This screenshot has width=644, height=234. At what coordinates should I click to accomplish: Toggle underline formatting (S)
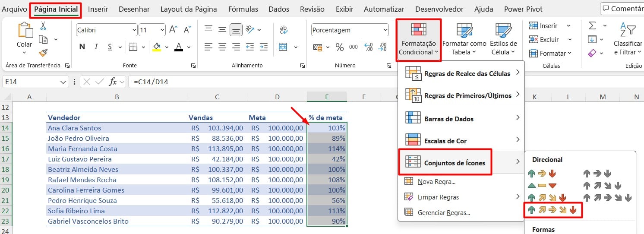tap(110, 47)
